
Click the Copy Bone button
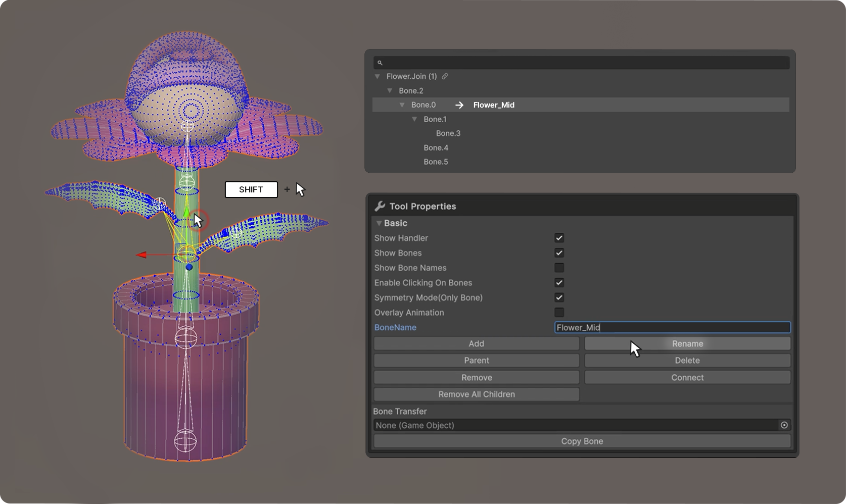point(582,441)
